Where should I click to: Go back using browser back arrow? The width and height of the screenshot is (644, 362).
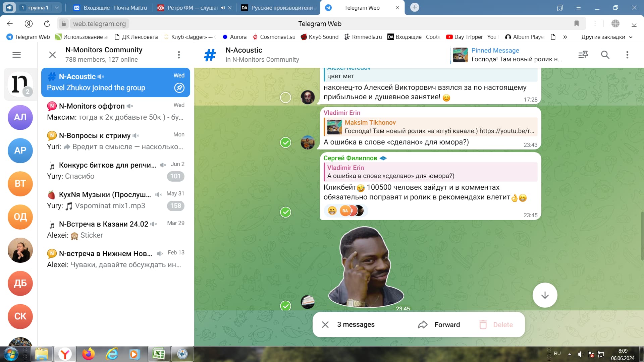[10, 23]
